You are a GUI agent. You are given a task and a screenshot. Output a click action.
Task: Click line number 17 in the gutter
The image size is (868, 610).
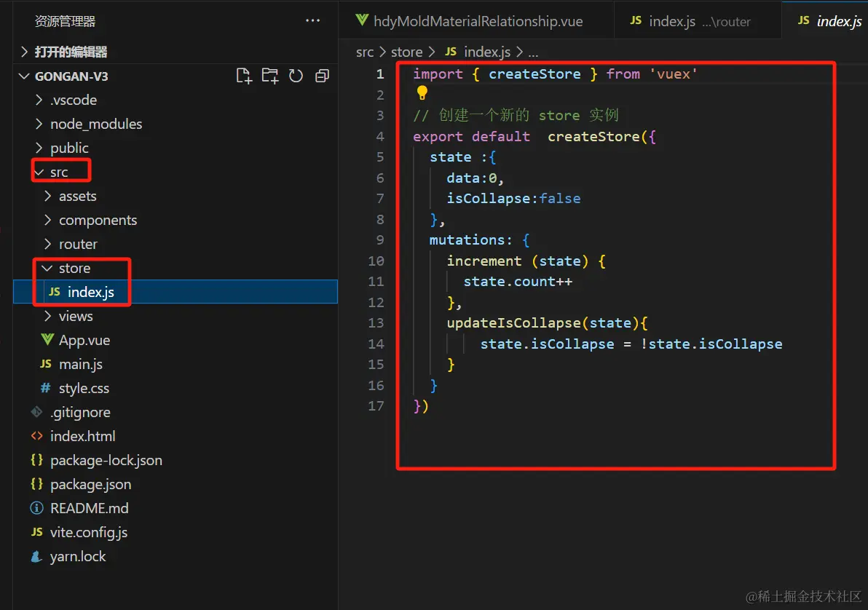[376, 405]
